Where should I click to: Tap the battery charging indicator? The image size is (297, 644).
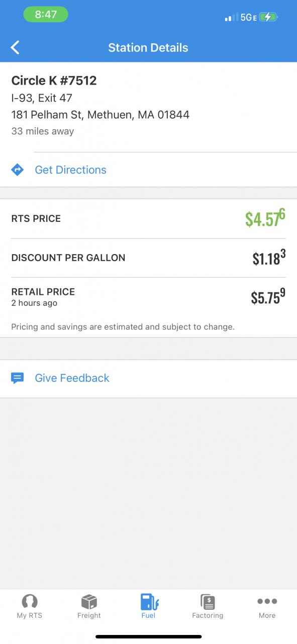[268, 18]
